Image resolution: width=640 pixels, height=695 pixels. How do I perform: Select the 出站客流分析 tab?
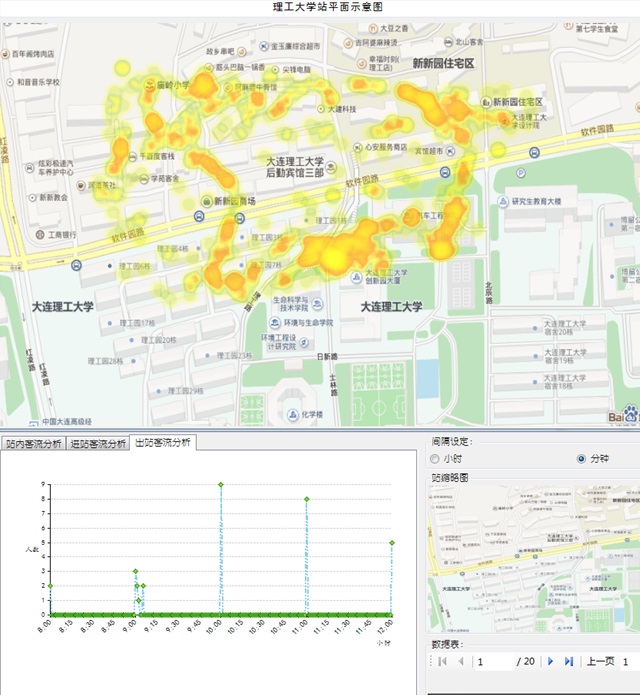[x=162, y=442]
